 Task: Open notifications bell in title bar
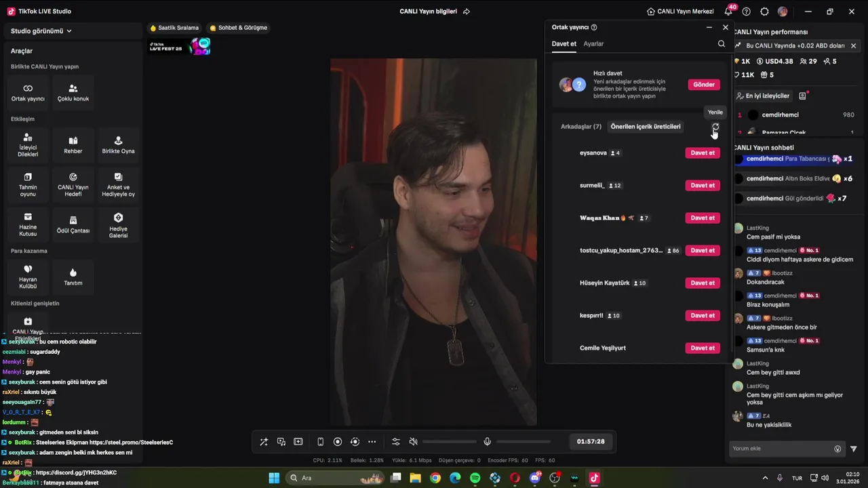click(728, 12)
